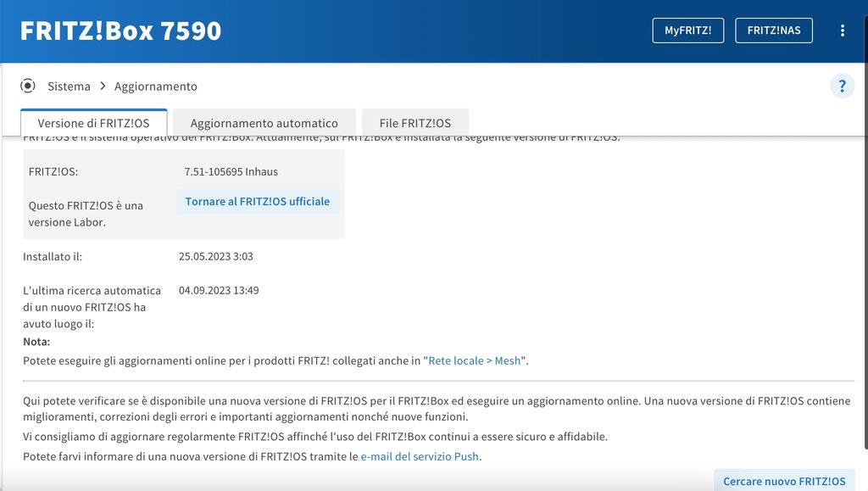Click the help question mark icon

click(x=842, y=86)
